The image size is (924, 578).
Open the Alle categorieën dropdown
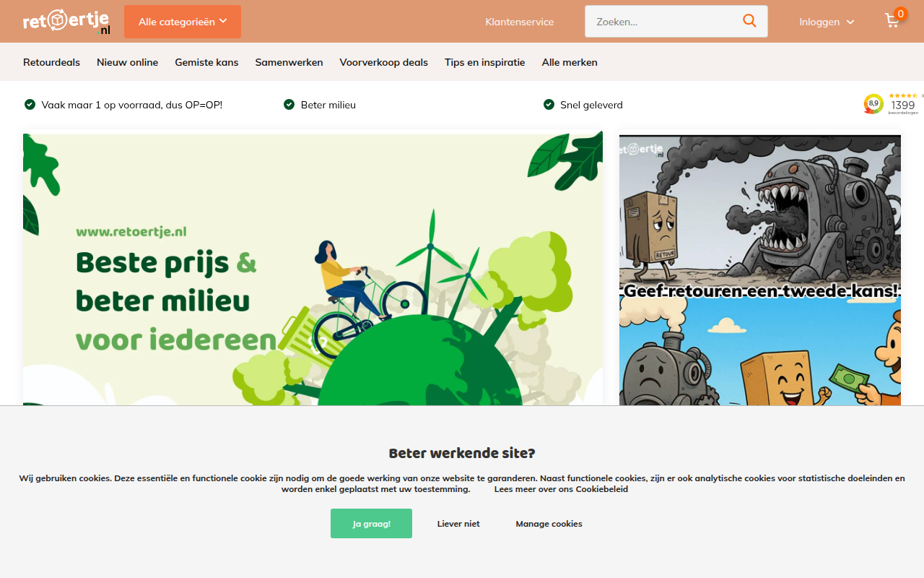point(183,22)
